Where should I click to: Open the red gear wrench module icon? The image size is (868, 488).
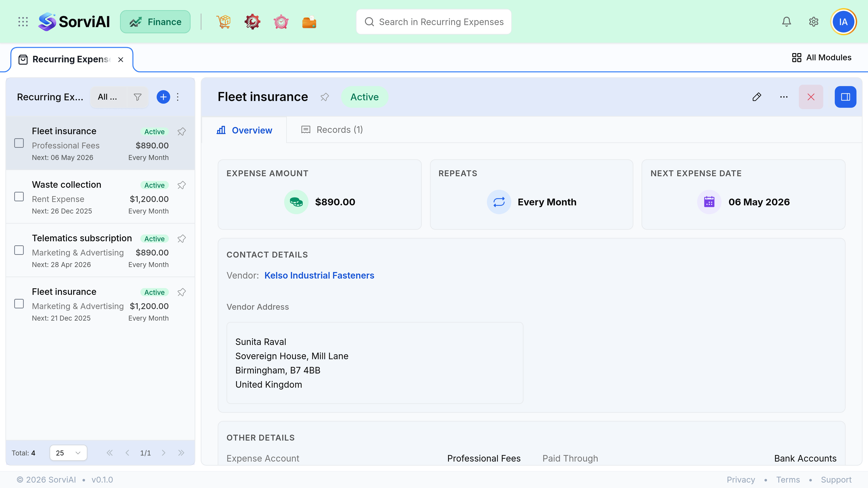point(252,22)
